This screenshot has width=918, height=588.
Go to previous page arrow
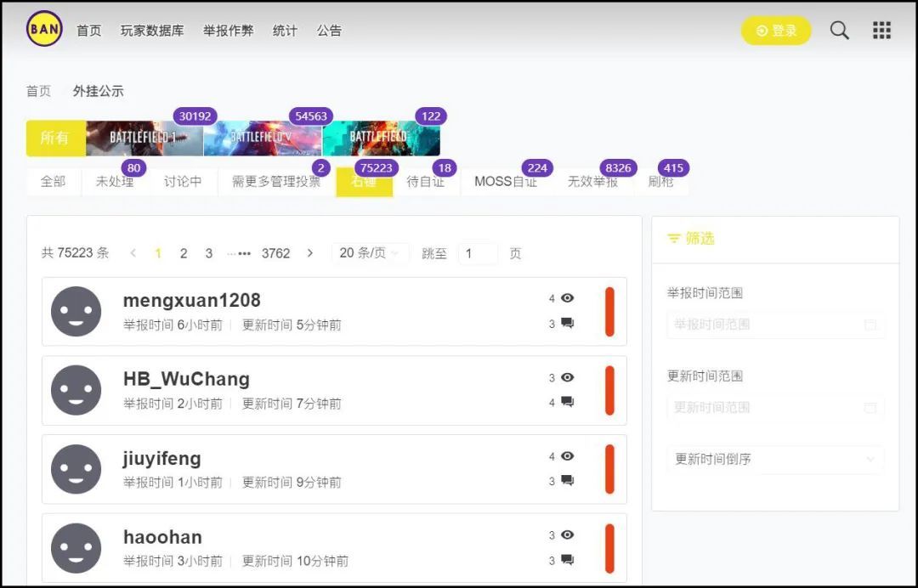133,252
